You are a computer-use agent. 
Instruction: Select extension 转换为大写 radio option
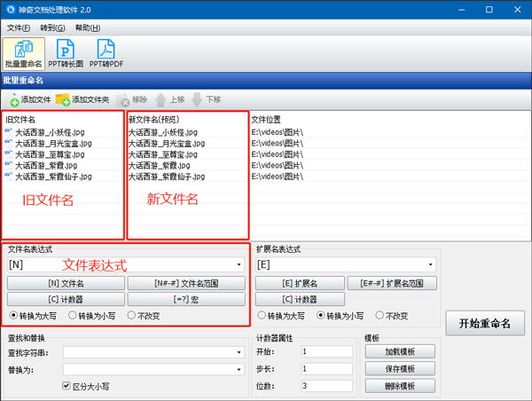click(x=262, y=316)
